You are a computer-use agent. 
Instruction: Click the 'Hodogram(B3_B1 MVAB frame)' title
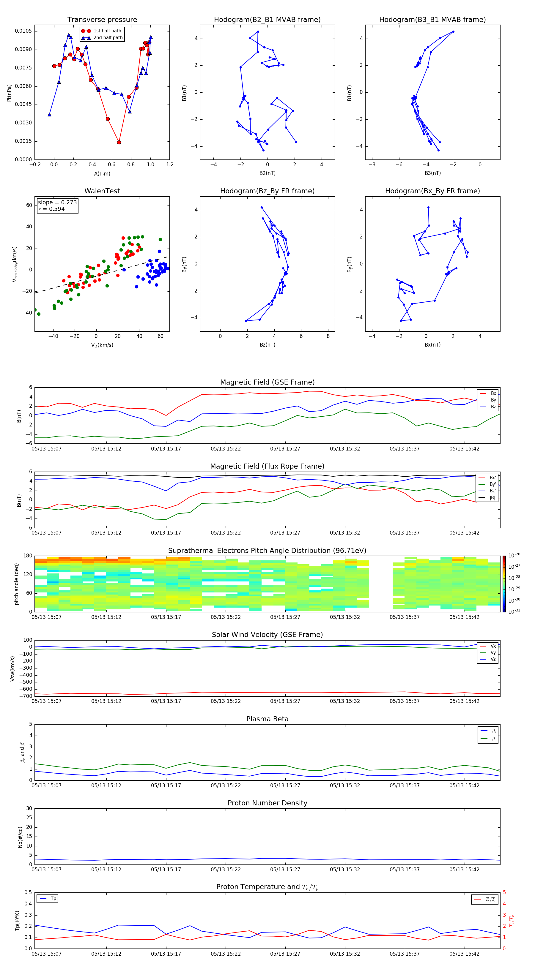[432, 19]
